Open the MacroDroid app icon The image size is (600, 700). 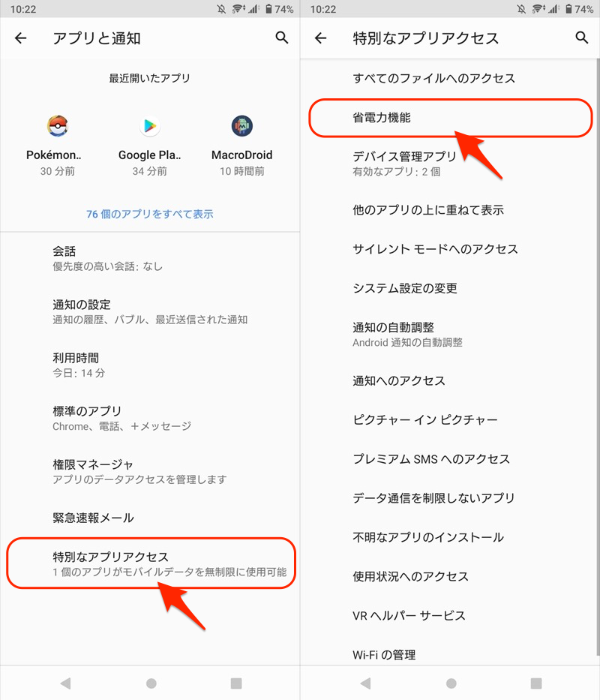click(242, 126)
